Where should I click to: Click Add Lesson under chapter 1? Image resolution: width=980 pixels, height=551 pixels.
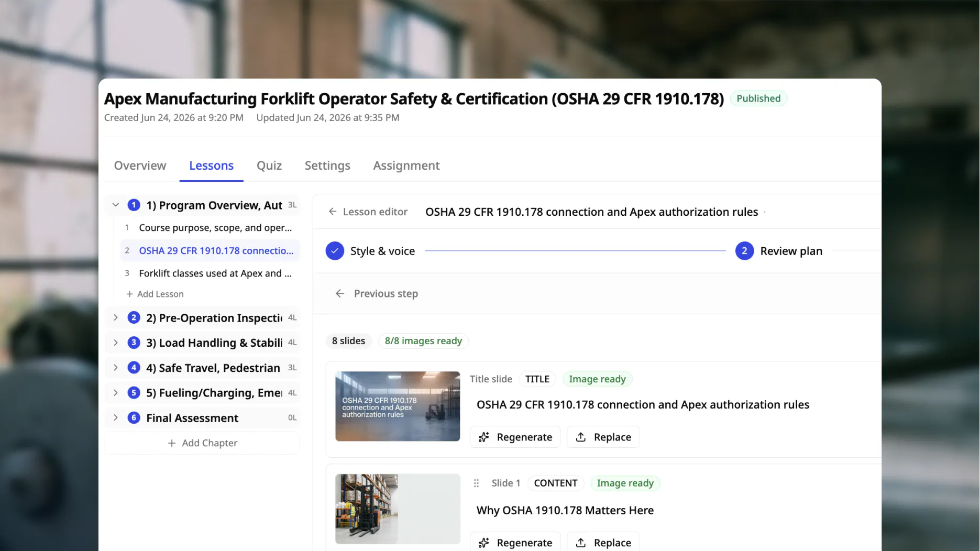point(155,294)
